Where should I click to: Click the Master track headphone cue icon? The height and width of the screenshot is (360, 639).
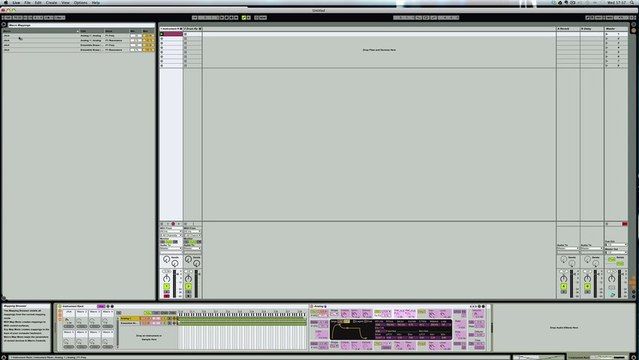tap(612, 294)
